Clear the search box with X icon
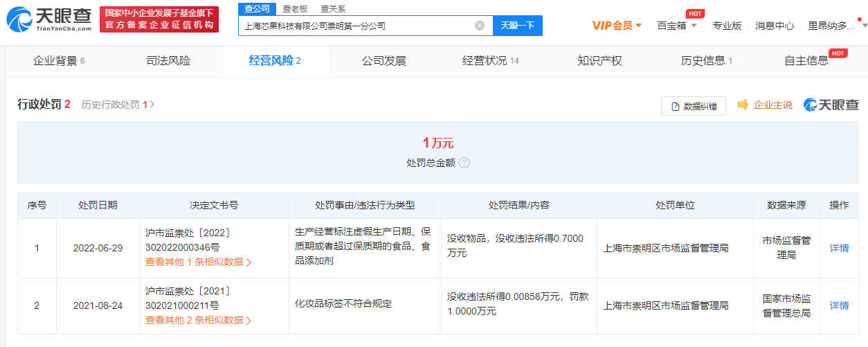 (480, 26)
